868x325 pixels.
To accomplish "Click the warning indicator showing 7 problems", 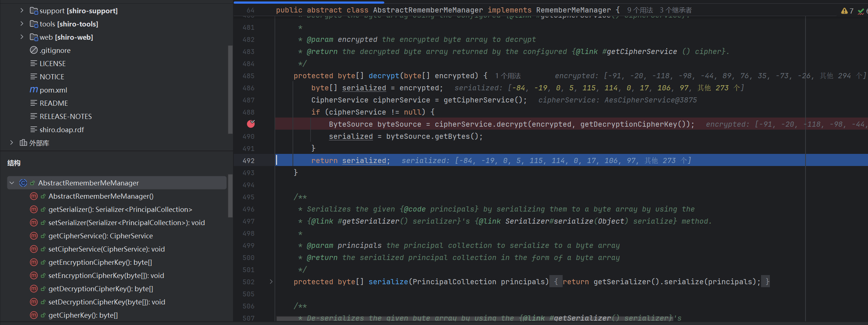I will point(847,11).
